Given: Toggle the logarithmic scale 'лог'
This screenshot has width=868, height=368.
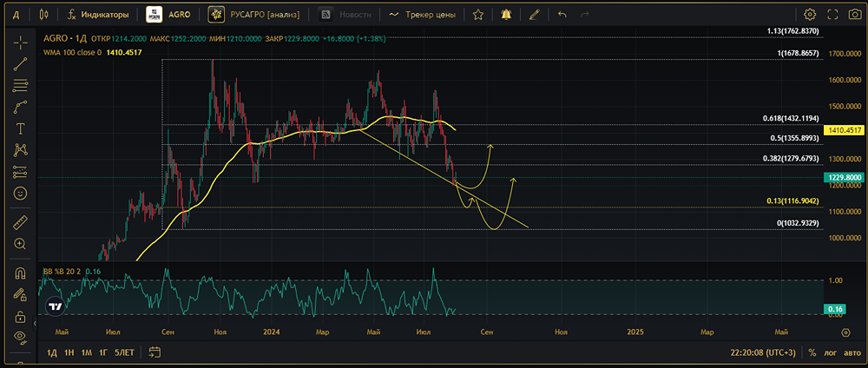Looking at the screenshot, I should (831, 352).
